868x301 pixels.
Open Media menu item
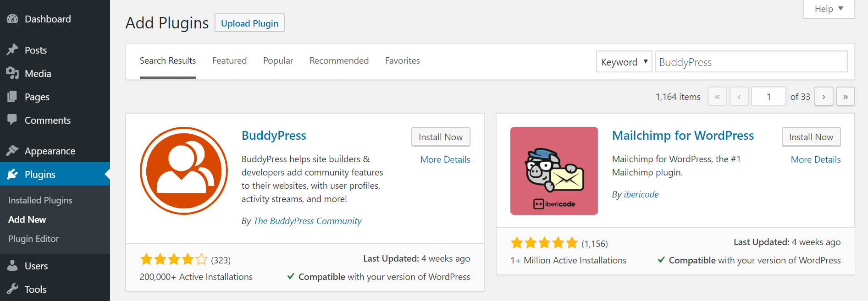click(x=55, y=73)
